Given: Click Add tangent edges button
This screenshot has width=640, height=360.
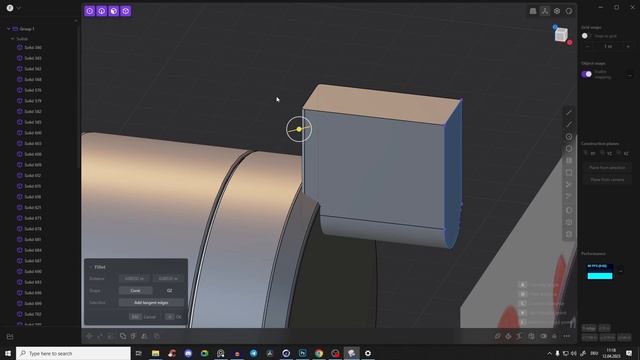Looking at the screenshot, I should pyautogui.click(x=151, y=302).
